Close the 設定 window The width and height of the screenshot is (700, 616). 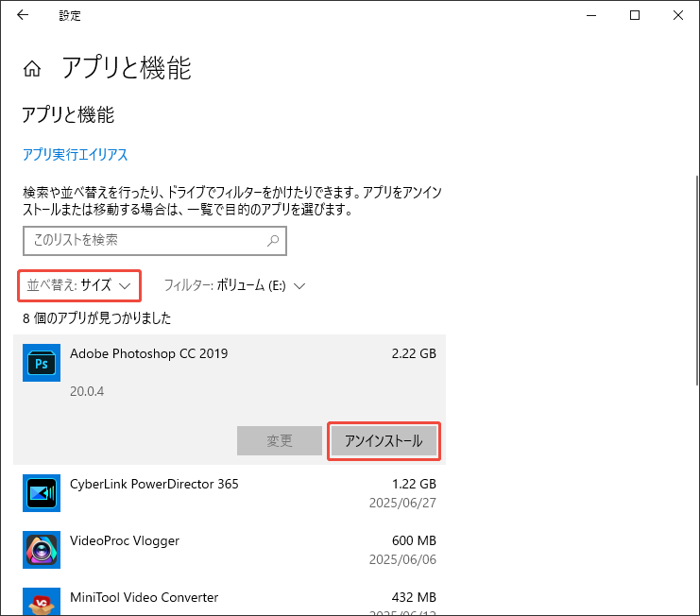(x=678, y=15)
